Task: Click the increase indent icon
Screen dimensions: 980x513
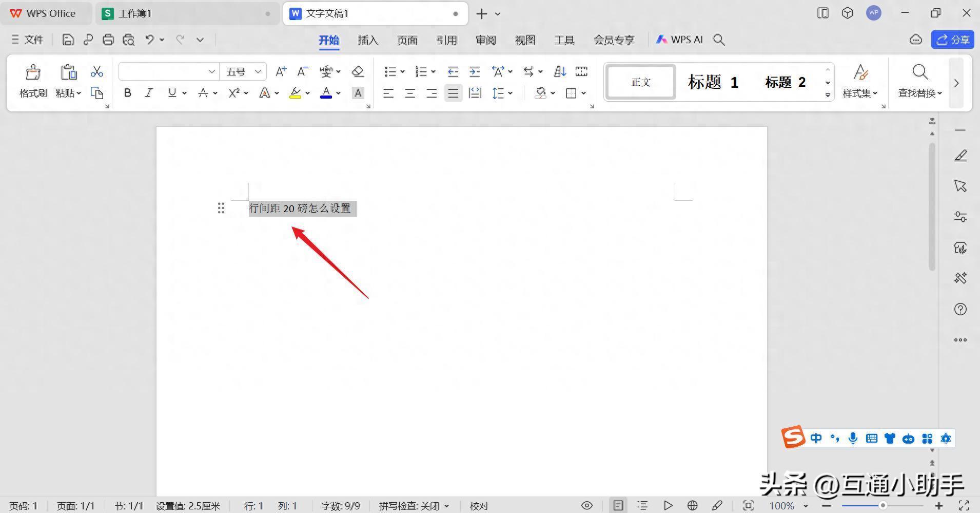Action: pos(475,71)
